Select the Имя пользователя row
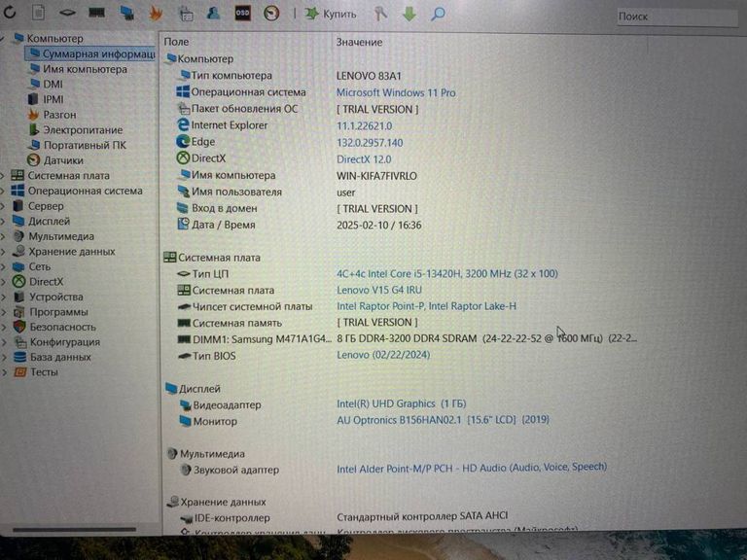Screen dimensions: 747x560 click(266, 192)
